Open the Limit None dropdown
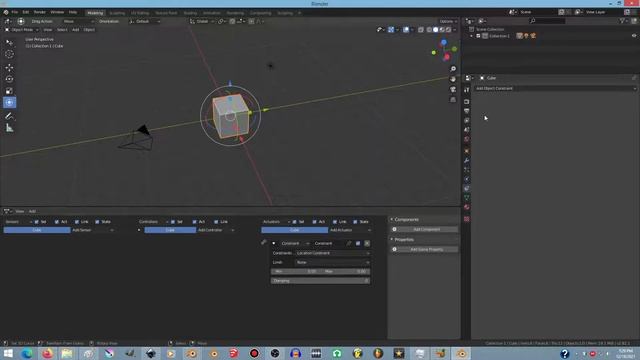The image size is (640, 360). tap(333, 262)
